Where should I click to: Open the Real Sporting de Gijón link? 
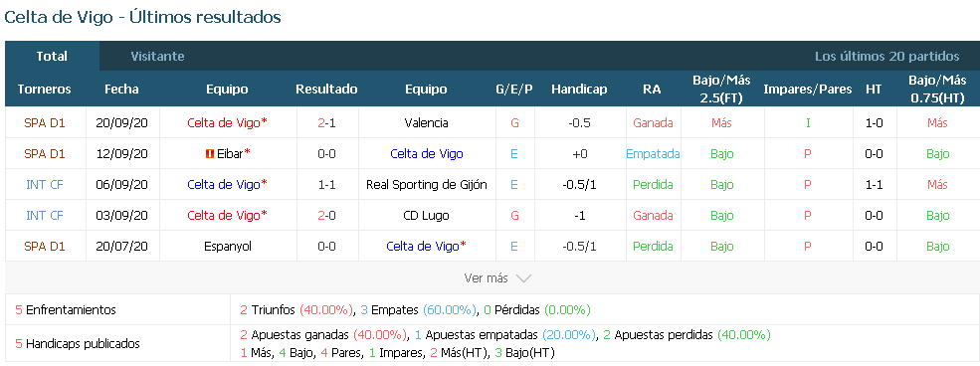point(426,185)
